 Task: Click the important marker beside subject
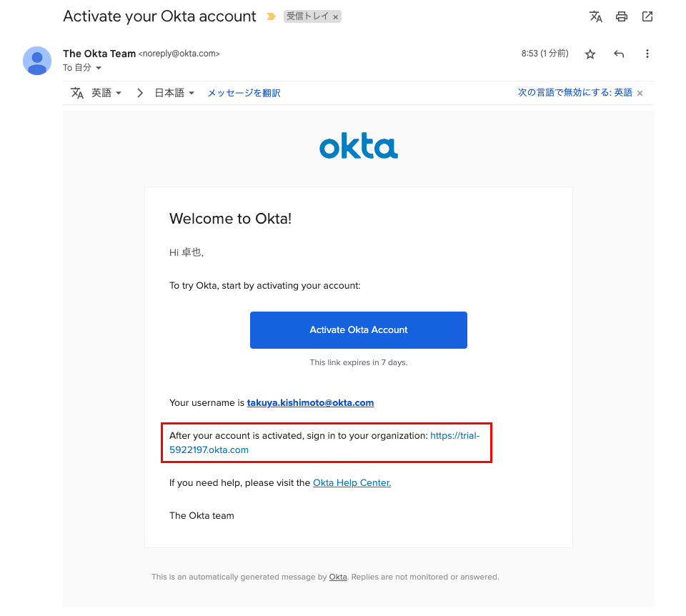(x=271, y=16)
